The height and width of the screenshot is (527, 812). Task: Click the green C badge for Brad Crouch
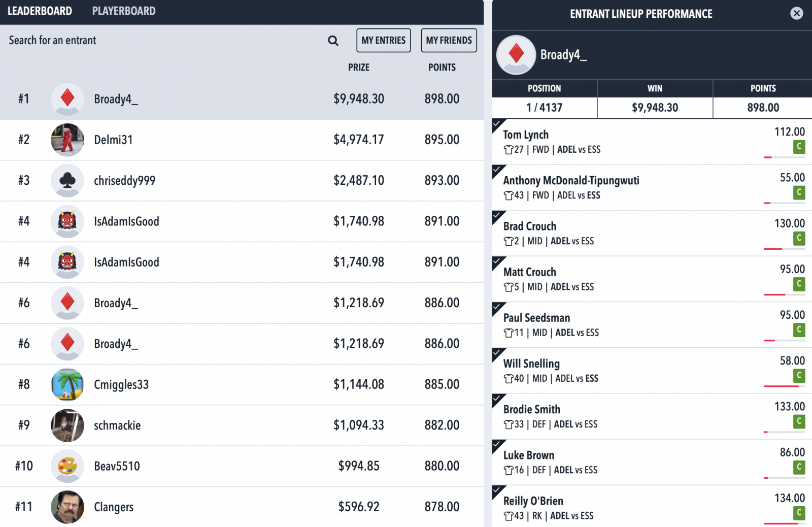pyautogui.click(x=799, y=238)
